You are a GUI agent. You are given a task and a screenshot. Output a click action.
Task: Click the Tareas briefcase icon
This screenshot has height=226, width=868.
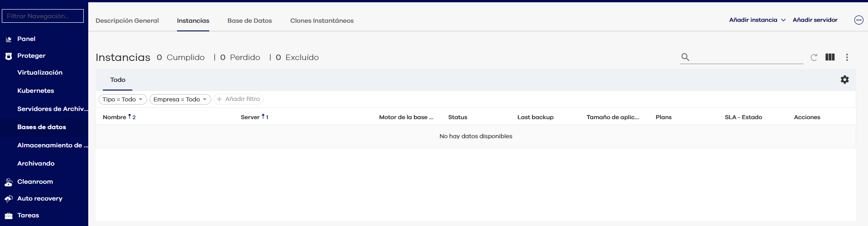point(8,216)
